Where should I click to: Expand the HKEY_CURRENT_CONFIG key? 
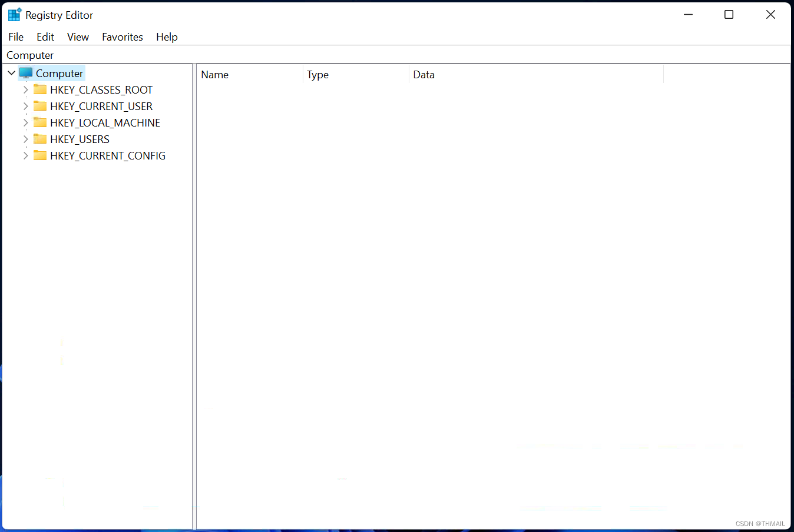(25, 155)
